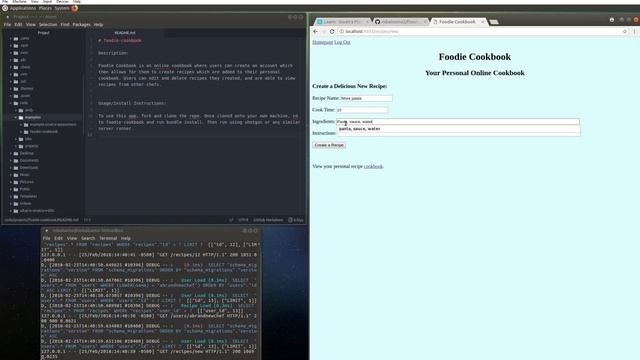Screen dimensions: 640x360
Task: Expand the Templates folder arrow
Action: 11,196
